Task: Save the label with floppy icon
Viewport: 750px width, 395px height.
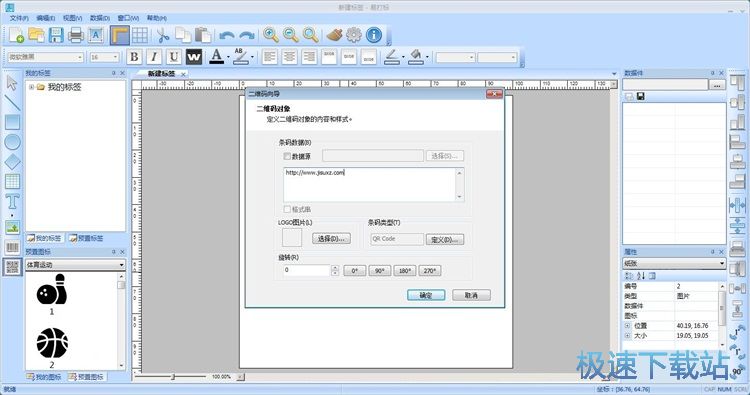Action: click(x=56, y=35)
